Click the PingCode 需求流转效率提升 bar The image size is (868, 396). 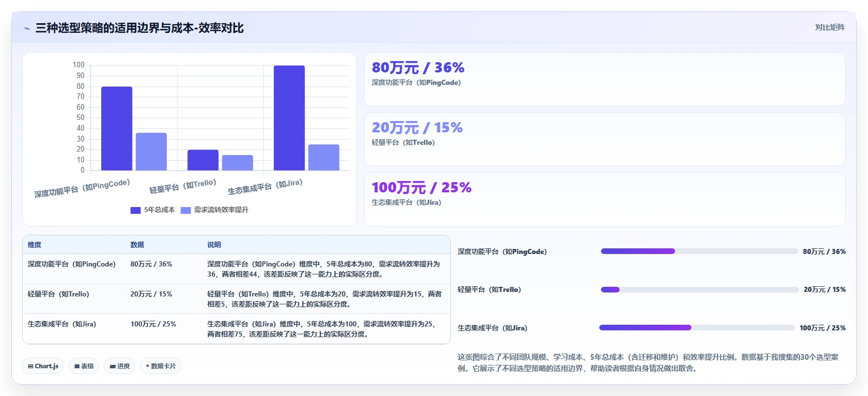151,152
